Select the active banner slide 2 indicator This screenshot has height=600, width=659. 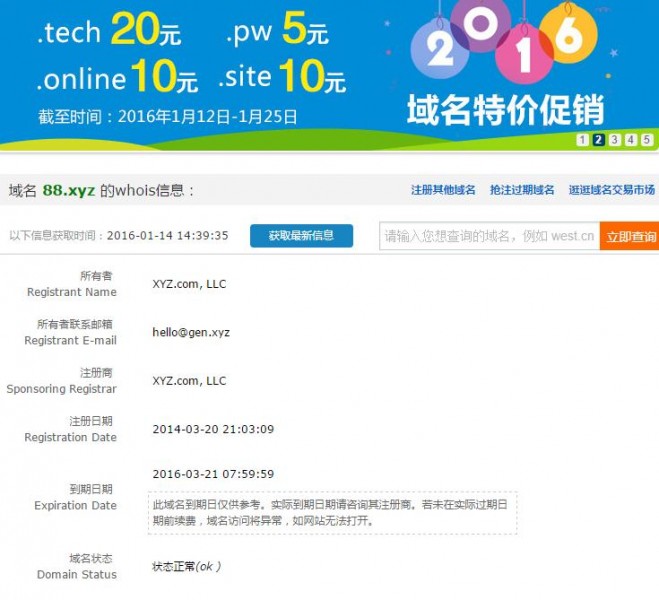click(598, 140)
